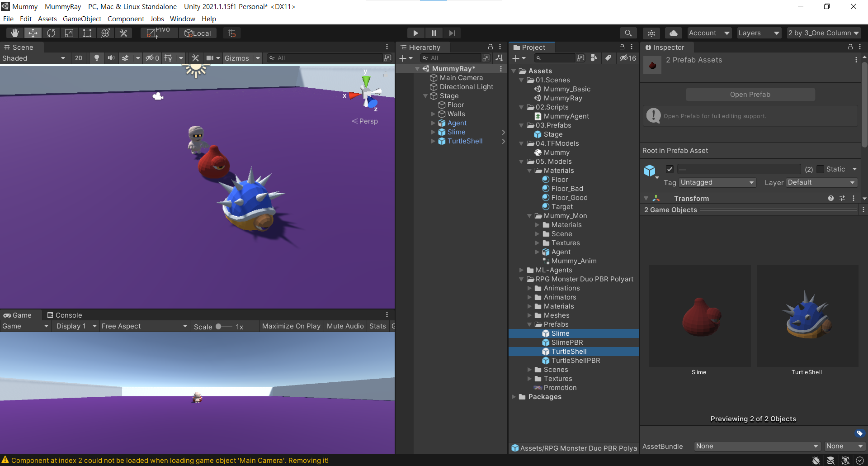
Task: Lock the Hierarchy panel
Action: pos(490,47)
